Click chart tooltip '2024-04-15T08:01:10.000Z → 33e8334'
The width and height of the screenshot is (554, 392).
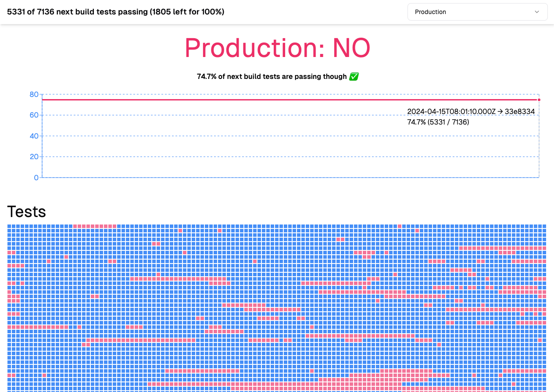pos(471,111)
